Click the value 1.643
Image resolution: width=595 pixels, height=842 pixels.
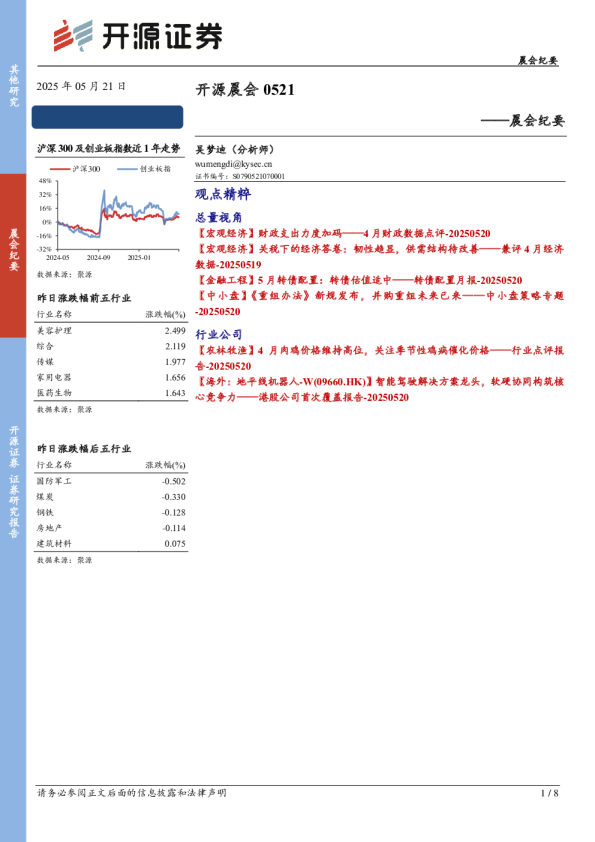point(175,393)
